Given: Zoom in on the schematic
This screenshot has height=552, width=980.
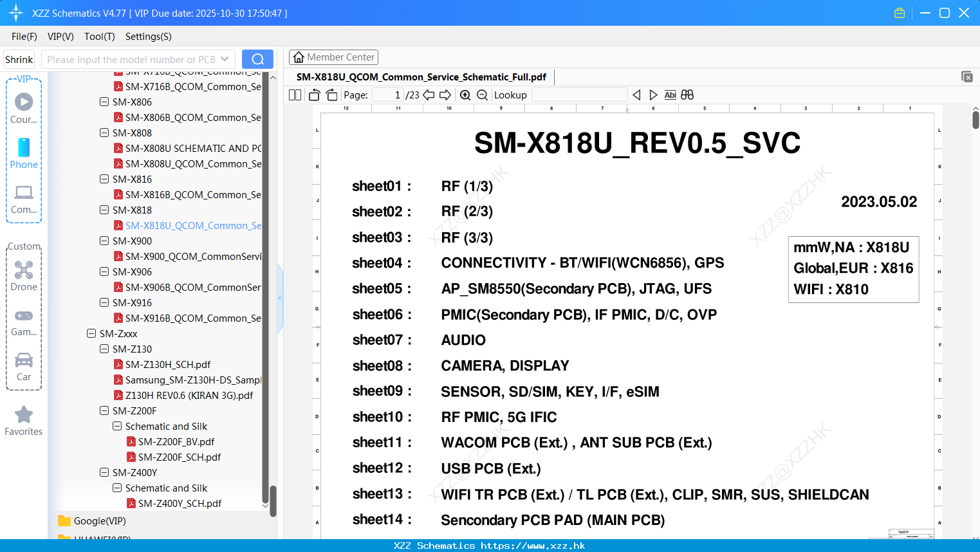Looking at the screenshot, I should point(465,95).
